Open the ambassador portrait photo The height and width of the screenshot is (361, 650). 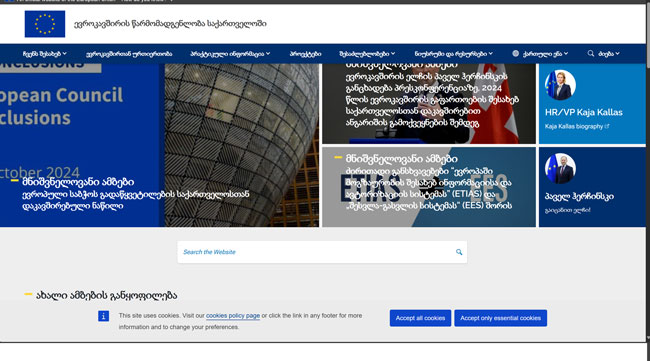tap(560, 169)
